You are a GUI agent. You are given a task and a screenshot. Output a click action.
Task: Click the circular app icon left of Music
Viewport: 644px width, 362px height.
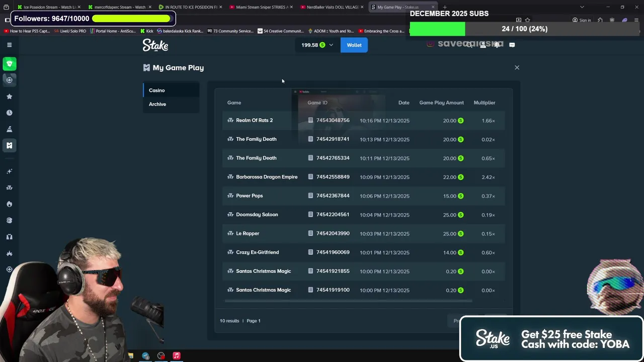161,356
